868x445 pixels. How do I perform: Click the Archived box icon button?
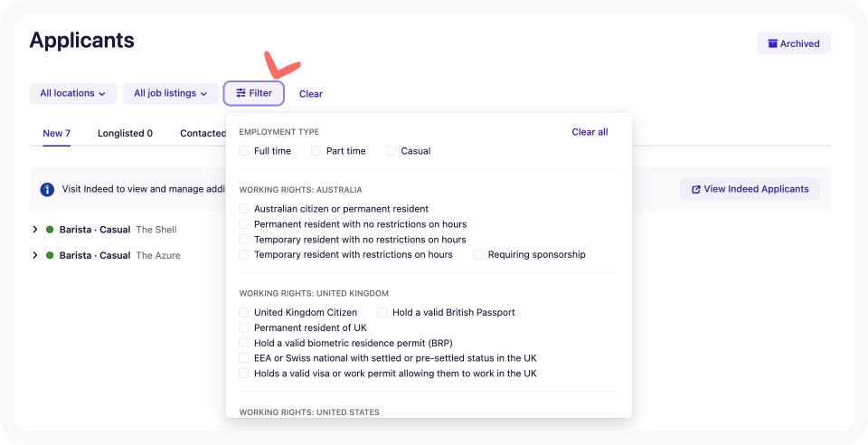click(x=772, y=43)
